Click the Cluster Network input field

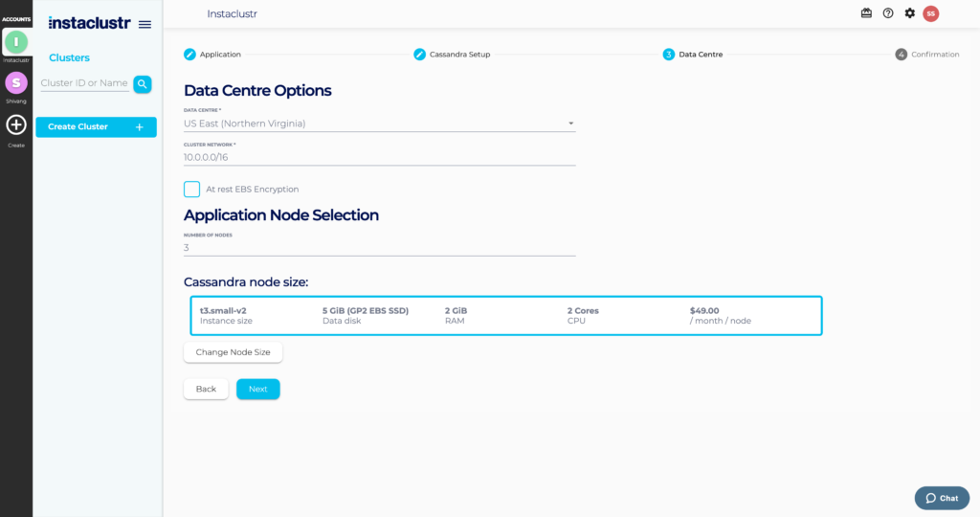(x=379, y=157)
